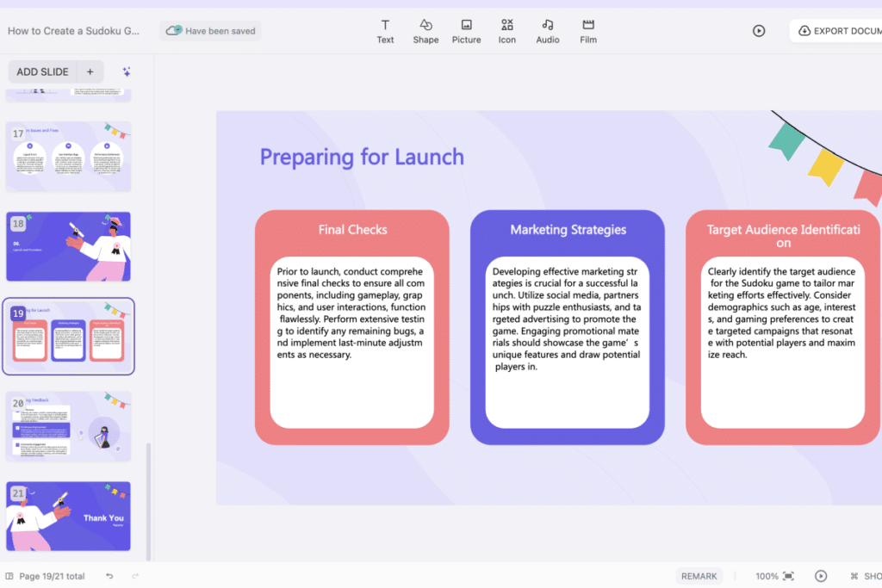Redo the last change
This screenshot has height=588, width=882.
tap(134, 575)
